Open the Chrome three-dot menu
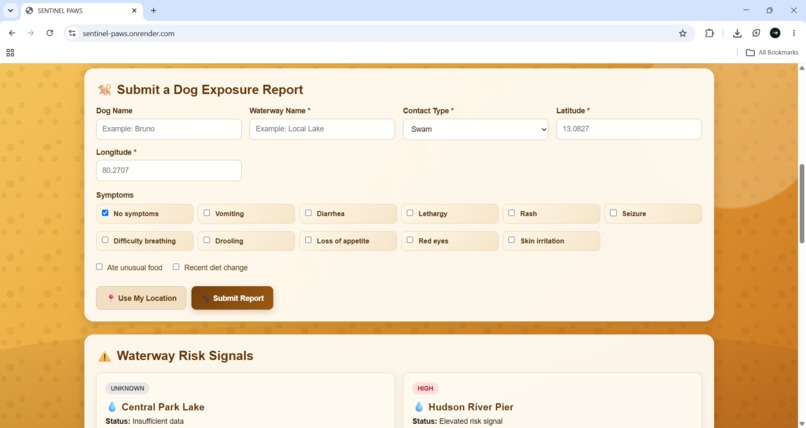Image resolution: width=806 pixels, height=428 pixels. [794, 33]
